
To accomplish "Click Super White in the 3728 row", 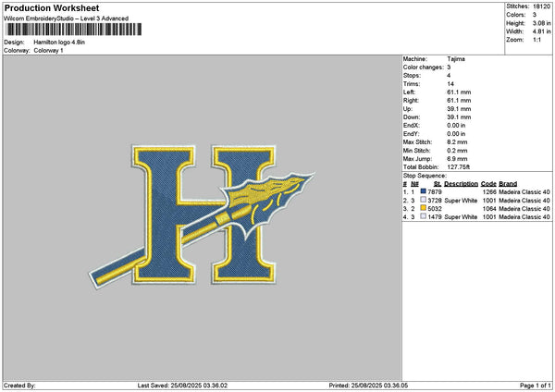I will [x=461, y=201].
